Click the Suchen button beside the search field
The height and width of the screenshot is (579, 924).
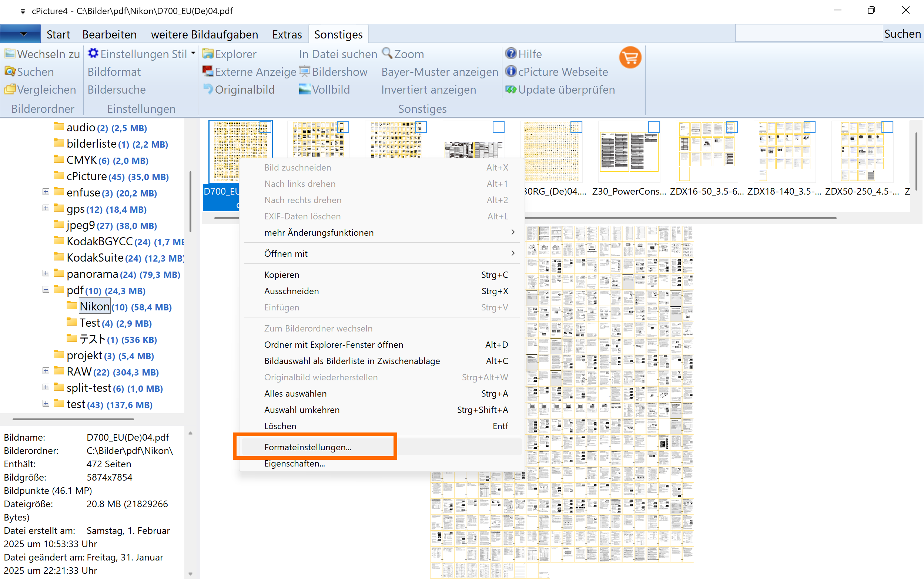click(x=902, y=34)
